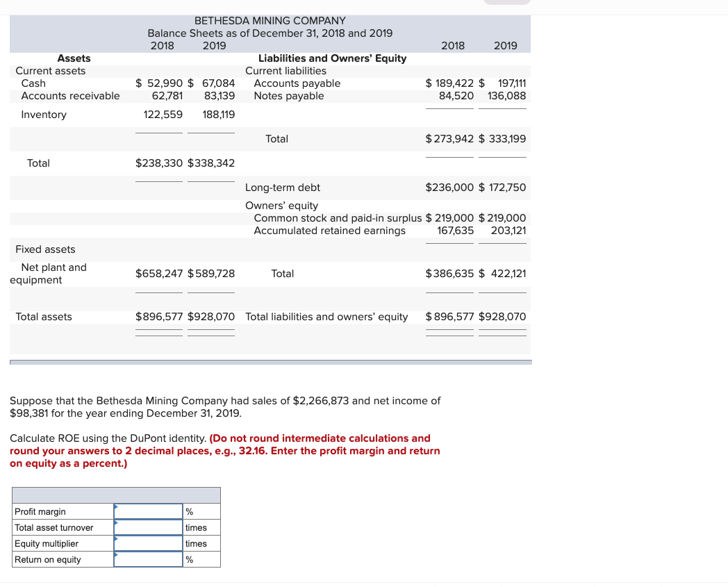Image resolution: width=728 pixels, height=587 pixels.
Task: Select the 'Inventory' row label
Action: pyautogui.click(x=44, y=115)
